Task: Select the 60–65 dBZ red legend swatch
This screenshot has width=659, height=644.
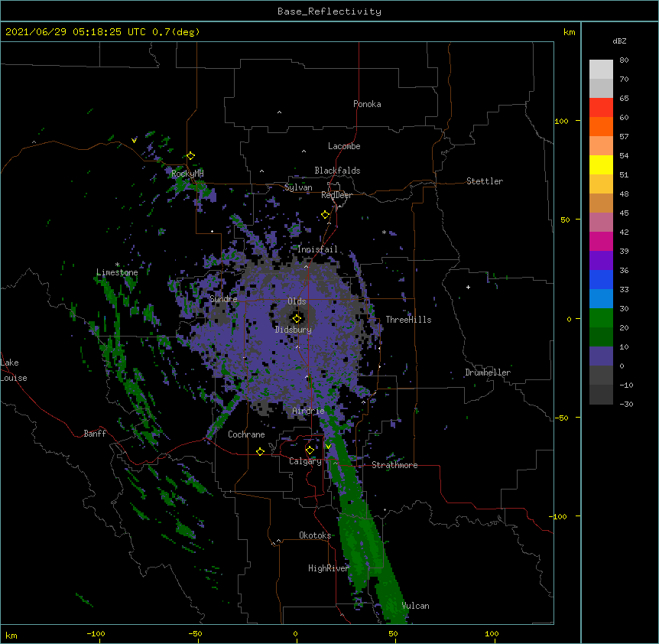Action: 601,108
